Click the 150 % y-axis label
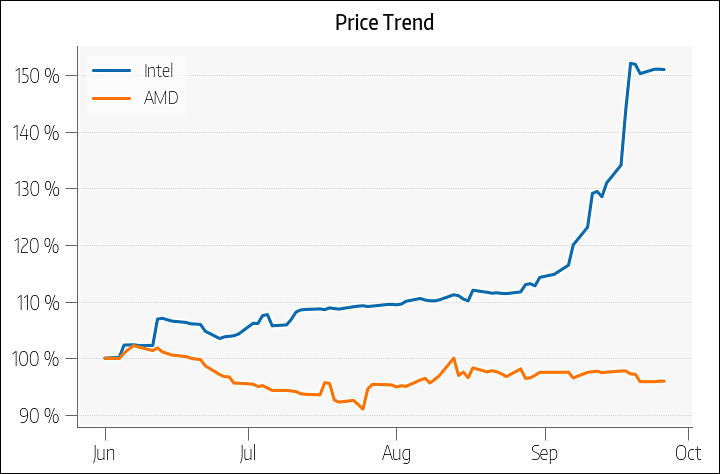The height and width of the screenshot is (474, 720). (x=44, y=76)
